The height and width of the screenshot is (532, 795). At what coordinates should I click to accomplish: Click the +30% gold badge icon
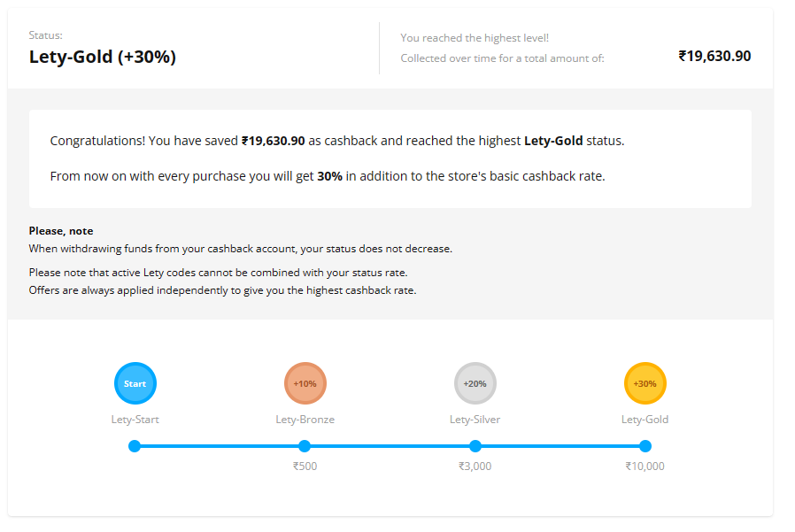(x=644, y=383)
